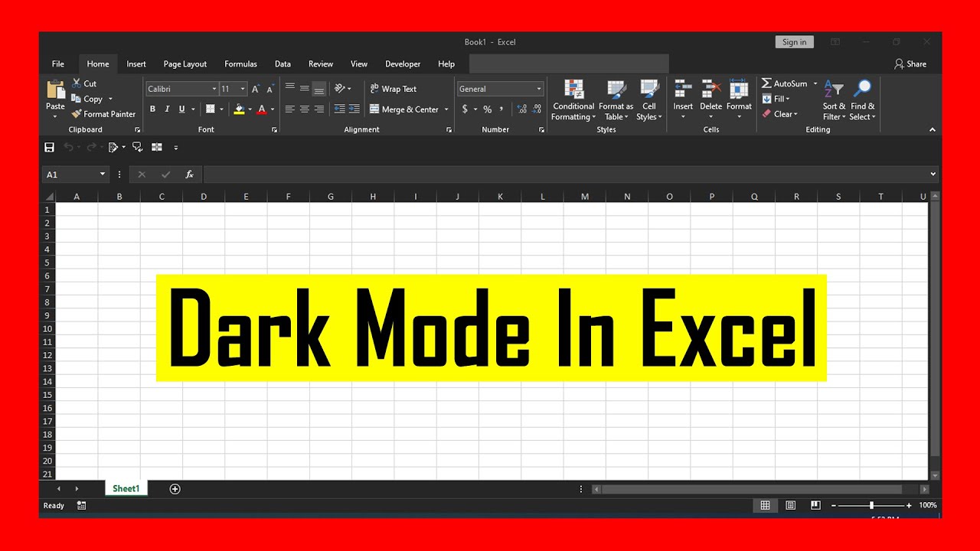980x551 pixels.
Task: Switch to Page Layout view in status bar
Action: 790,505
